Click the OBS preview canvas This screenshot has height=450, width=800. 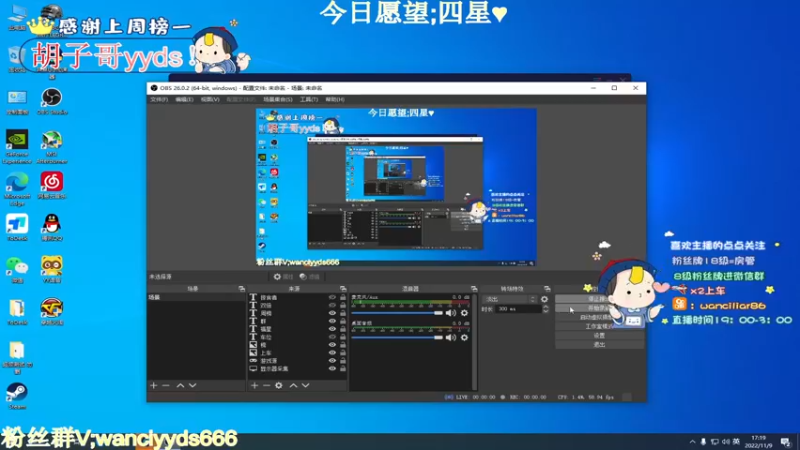396,187
